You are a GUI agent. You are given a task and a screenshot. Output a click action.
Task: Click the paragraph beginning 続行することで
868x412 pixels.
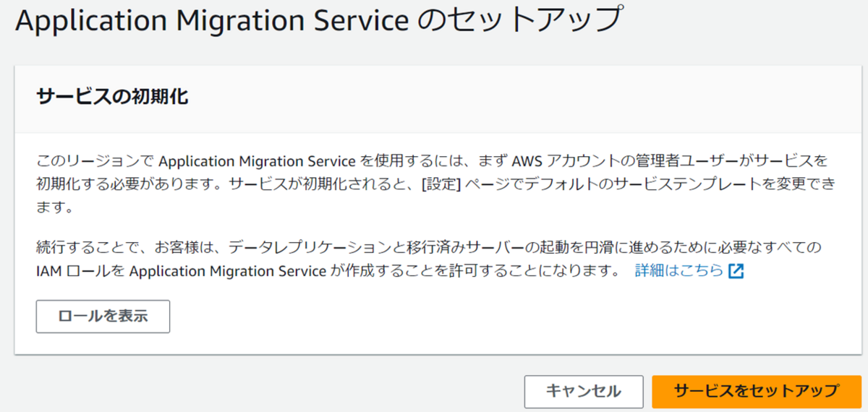[430, 260]
